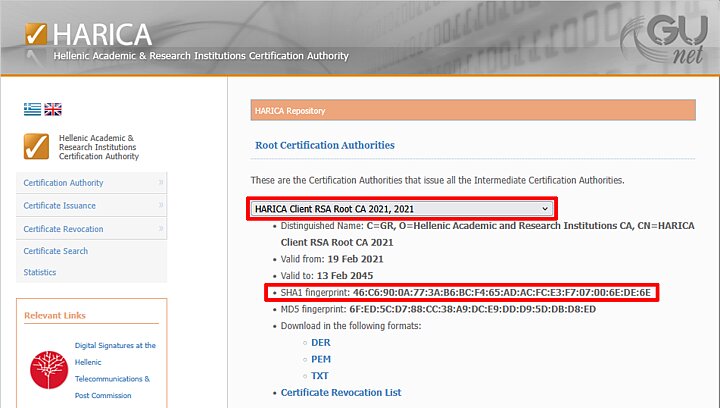Expand the Certification Authority menu chevron
The height and width of the screenshot is (408, 720).
coord(160,183)
